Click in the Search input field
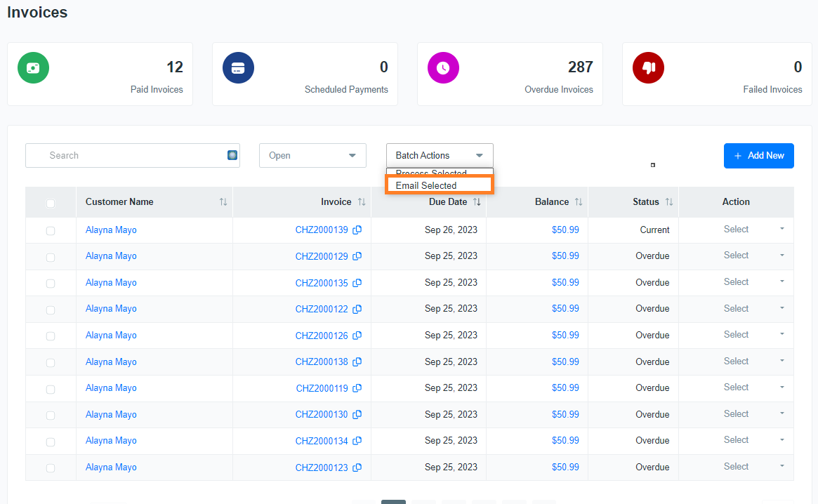Image resolution: width=818 pixels, height=504 pixels. pos(133,155)
